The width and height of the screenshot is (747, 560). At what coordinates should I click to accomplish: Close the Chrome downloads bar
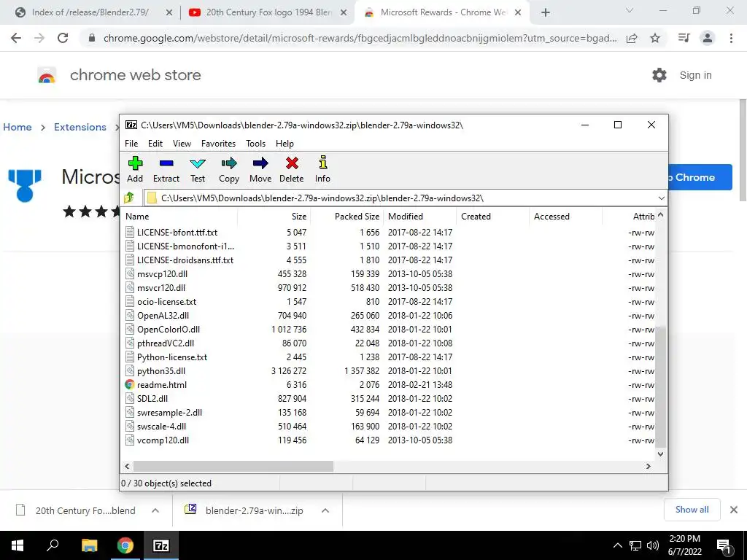[x=734, y=510]
